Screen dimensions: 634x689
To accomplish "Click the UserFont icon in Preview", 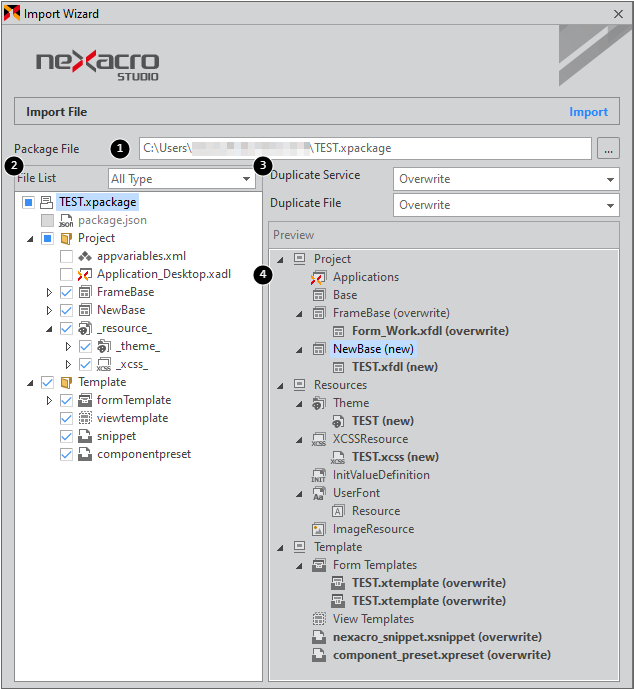I will (319, 493).
